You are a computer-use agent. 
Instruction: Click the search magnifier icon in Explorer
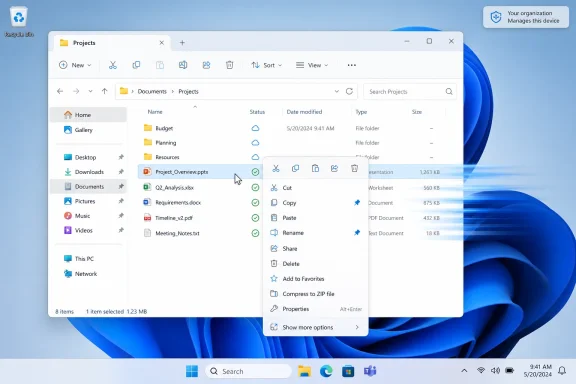[x=449, y=91]
